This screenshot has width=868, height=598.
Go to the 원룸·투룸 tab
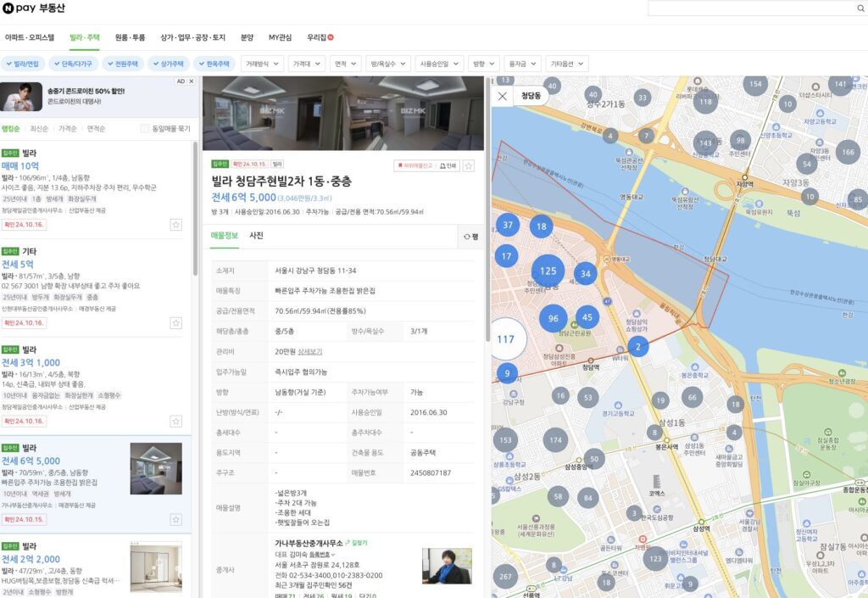130,37
